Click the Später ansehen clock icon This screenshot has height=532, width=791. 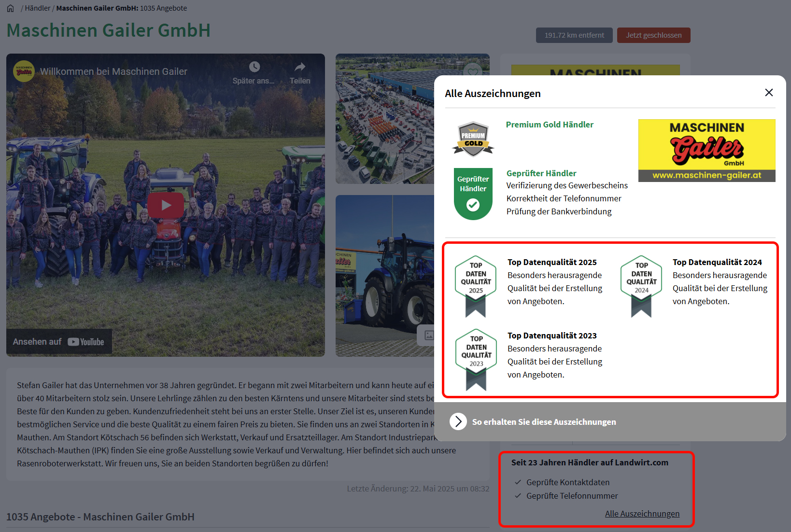tap(254, 67)
